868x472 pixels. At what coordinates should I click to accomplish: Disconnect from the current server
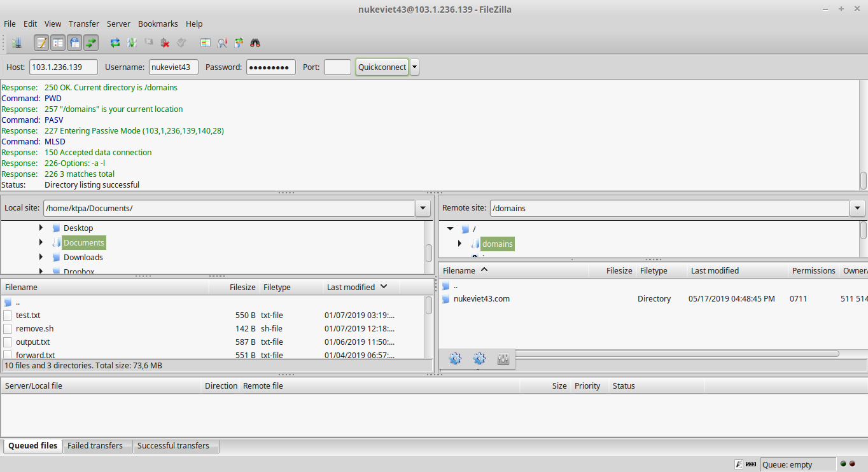(x=165, y=43)
